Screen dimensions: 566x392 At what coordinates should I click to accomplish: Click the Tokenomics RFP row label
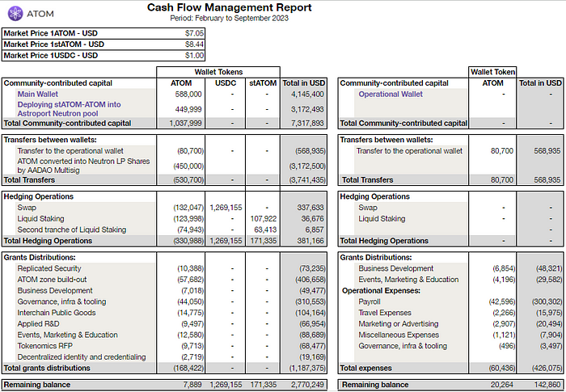coord(46,345)
